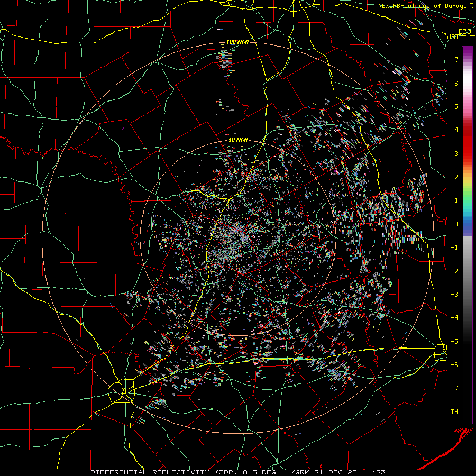Screen dimensions: 476x476
Task: Click the '-4' label on the color scale
Action: click(x=454, y=318)
